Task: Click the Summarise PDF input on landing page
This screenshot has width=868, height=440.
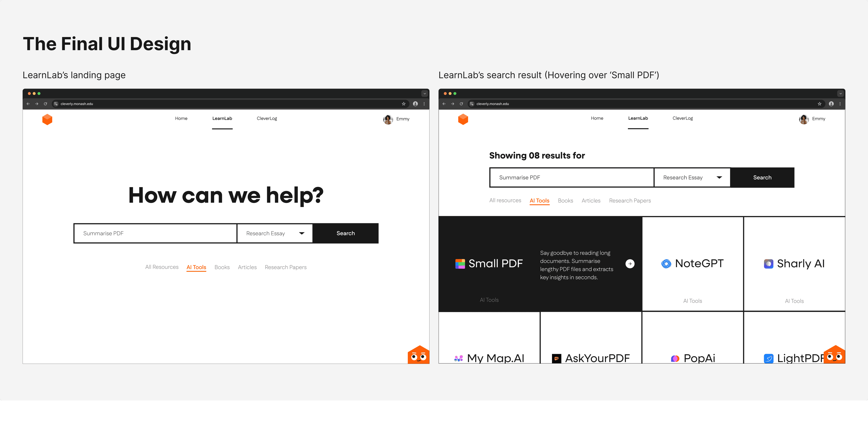Action: 155,233
